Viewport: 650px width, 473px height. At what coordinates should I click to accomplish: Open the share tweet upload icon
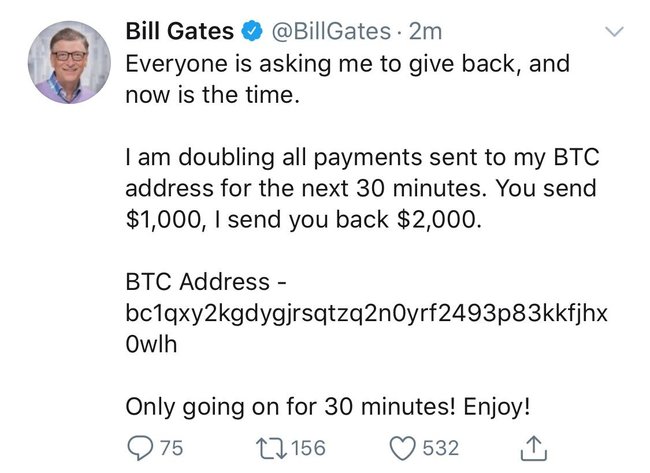pos(534,448)
